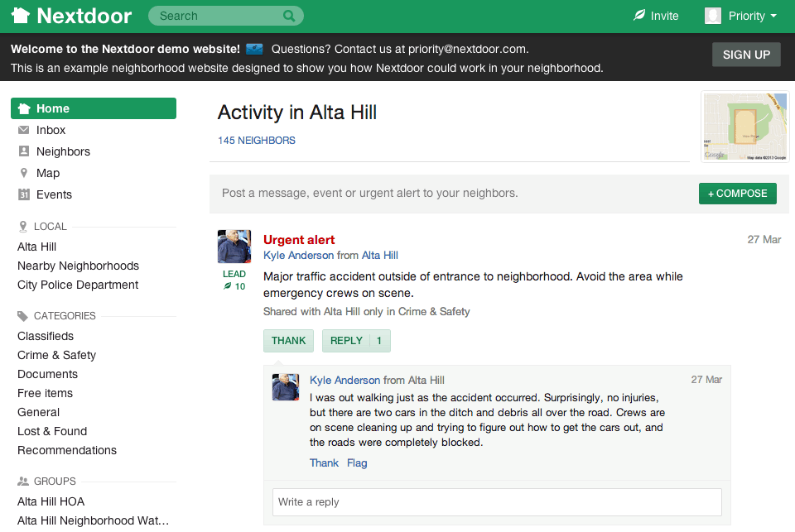Open City Police Department

click(x=78, y=285)
